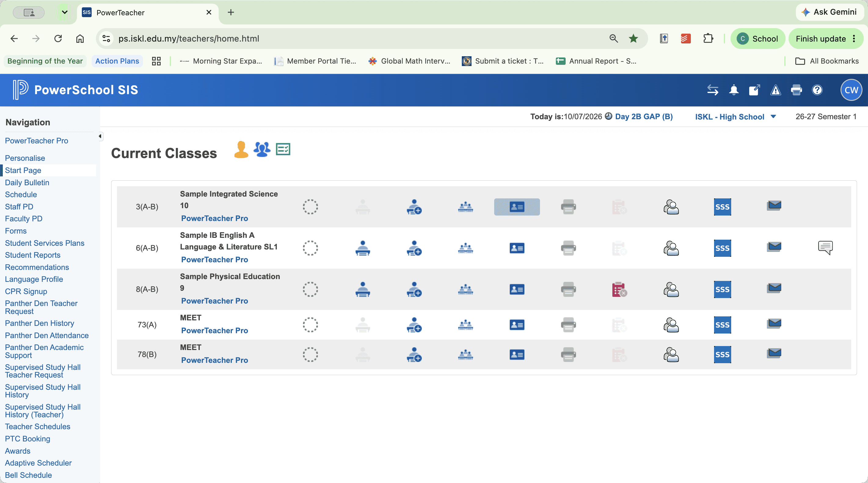Click the swap arrows icon in header
Viewport: 868px width, 483px height.
(712, 90)
